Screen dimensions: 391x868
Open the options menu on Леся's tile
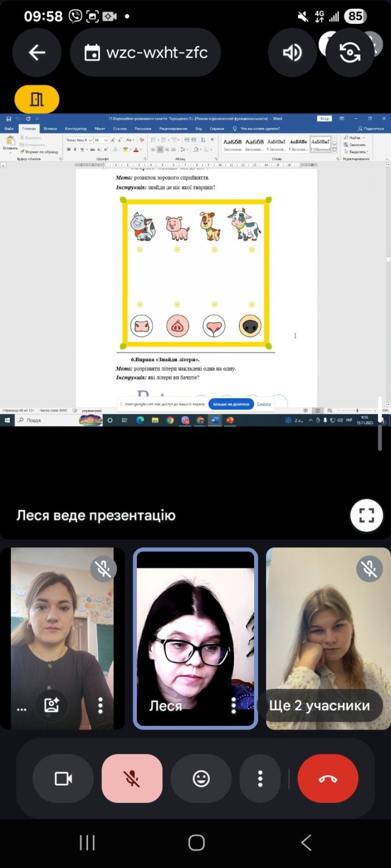click(234, 705)
